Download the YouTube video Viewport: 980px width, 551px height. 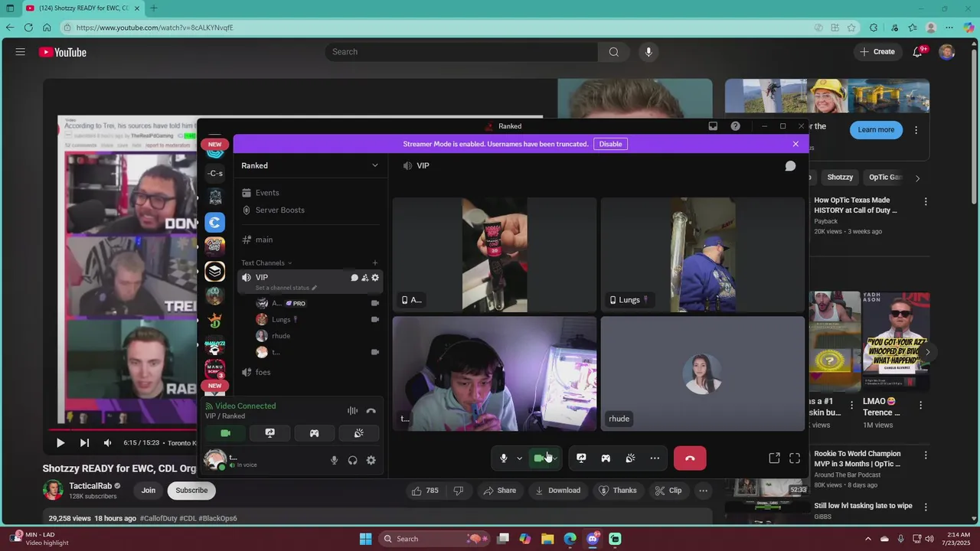(557, 491)
